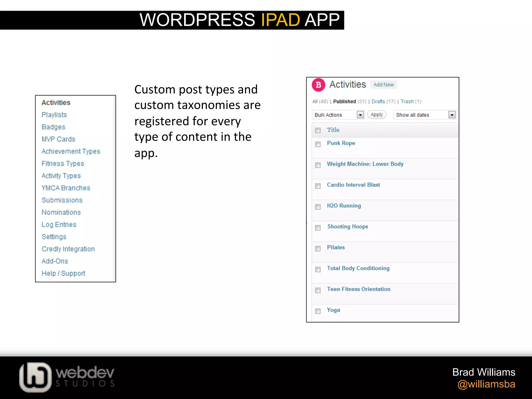Toggle the select-all checkbox beside Title
532x399 pixels.
coord(318,130)
